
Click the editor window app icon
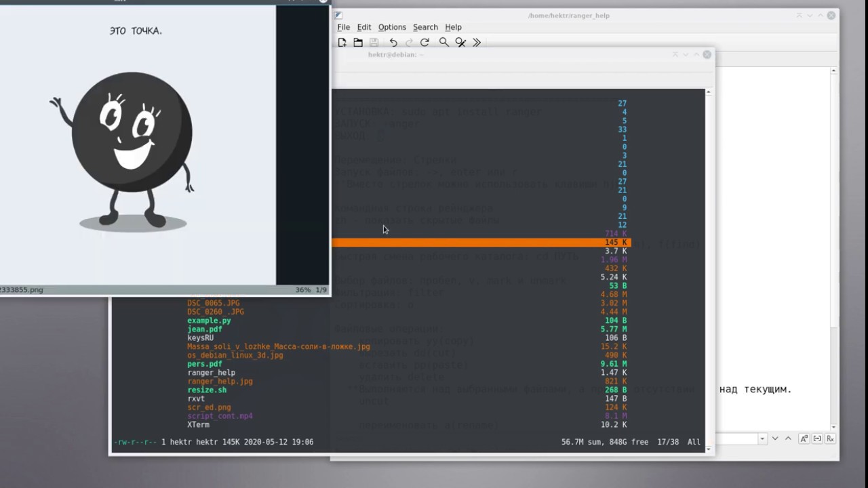coord(338,15)
